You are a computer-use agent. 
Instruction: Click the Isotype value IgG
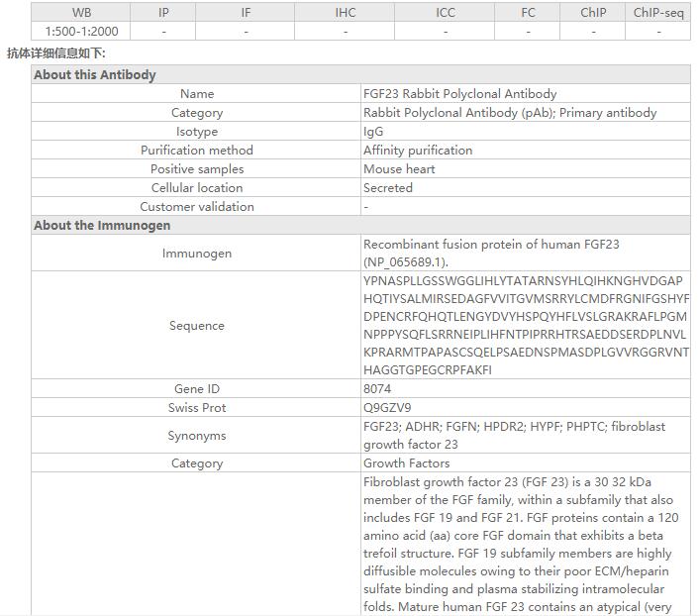pos(373,132)
